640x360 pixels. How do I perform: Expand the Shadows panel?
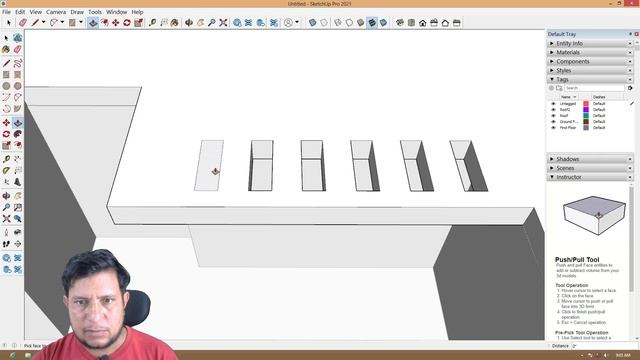589,159
